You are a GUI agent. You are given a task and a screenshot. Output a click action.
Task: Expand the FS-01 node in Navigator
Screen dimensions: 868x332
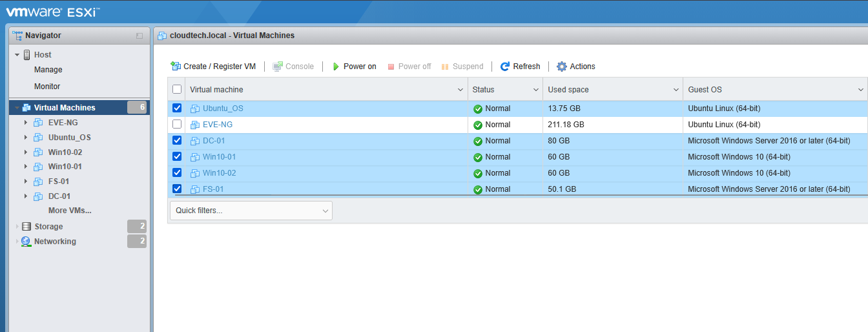[x=26, y=182]
